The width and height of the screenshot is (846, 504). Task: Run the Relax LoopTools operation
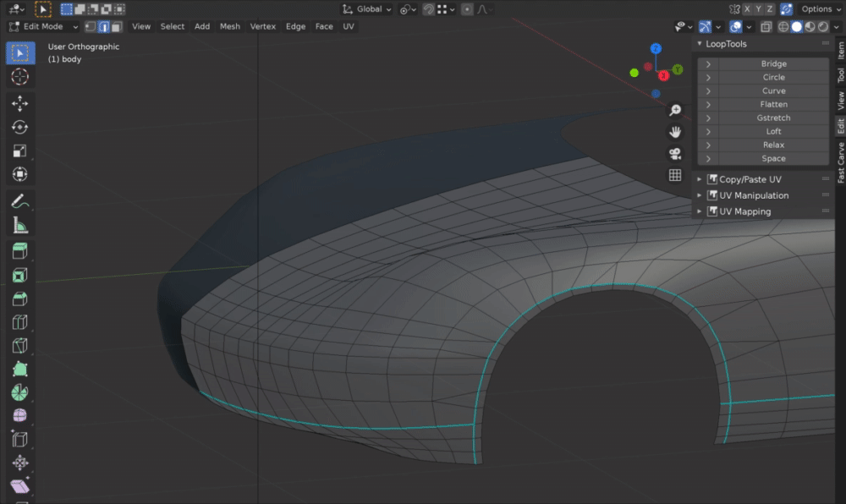[x=773, y=145]
